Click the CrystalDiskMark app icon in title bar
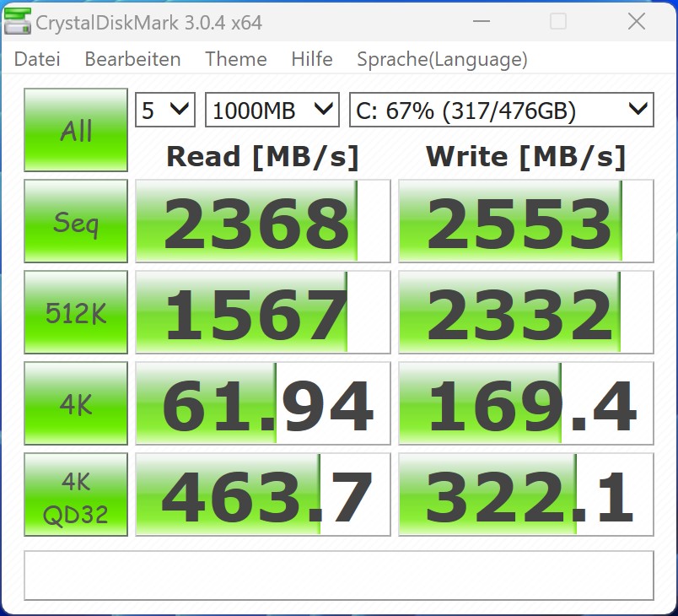Viewport: 678px width, 616px height. pos(18,22)
